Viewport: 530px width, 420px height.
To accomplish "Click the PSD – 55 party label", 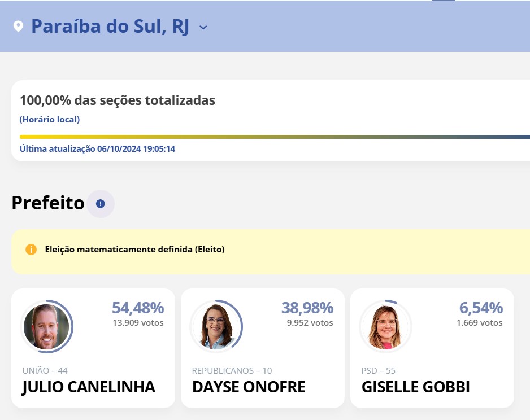I will point(377,371).
